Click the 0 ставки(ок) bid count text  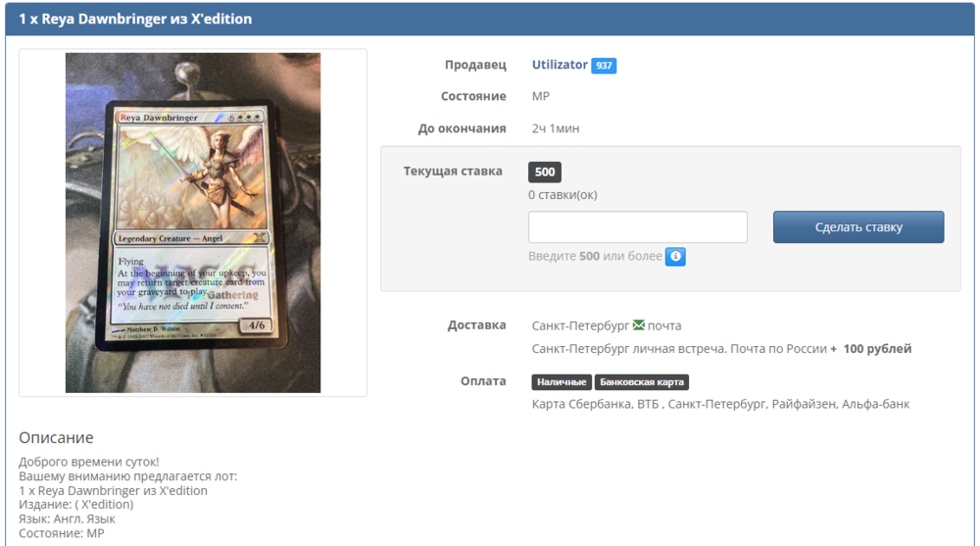(563, 195)
